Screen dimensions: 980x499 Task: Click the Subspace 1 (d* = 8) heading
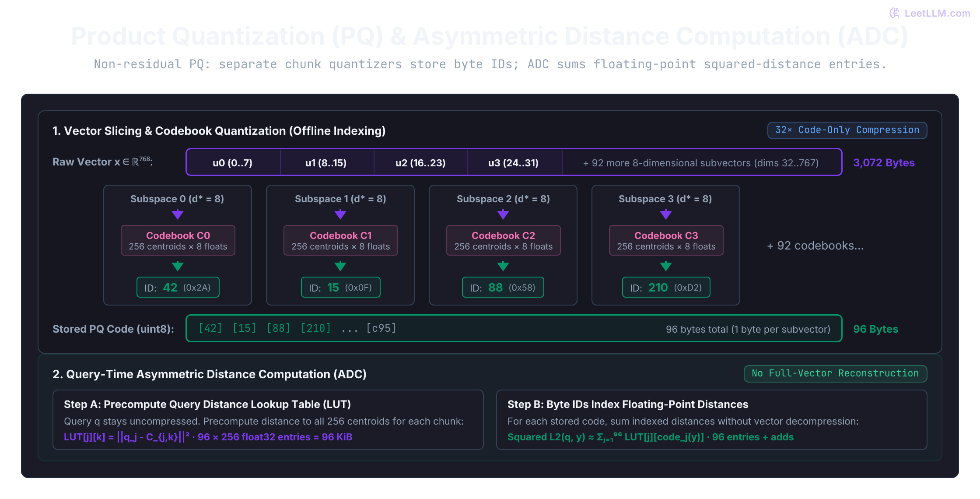pos(340,199)
